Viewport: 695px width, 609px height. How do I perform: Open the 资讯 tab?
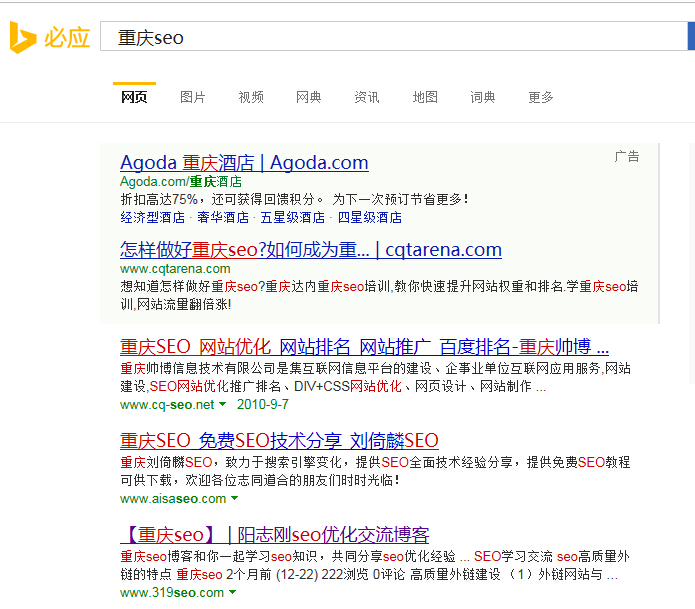pos(367,97)
